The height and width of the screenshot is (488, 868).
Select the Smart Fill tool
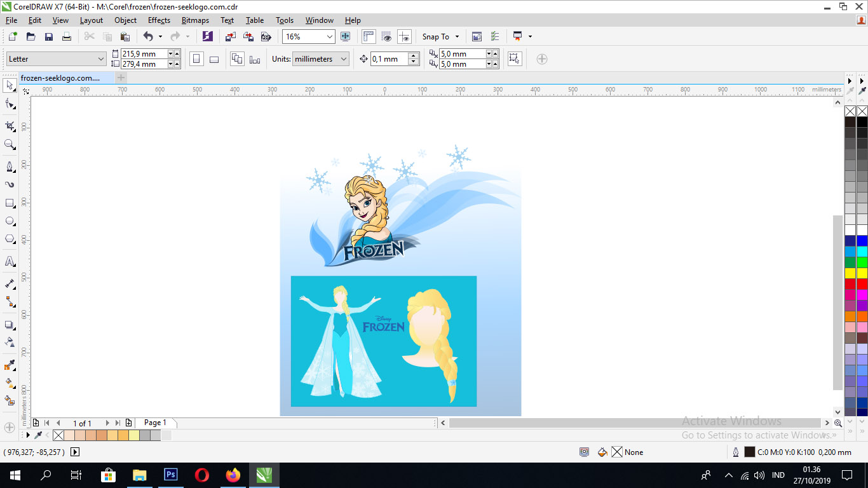click(10, 401)
